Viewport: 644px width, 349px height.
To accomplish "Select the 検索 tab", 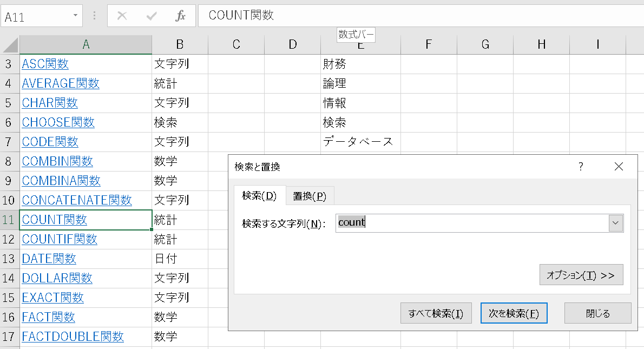I will click(x=259, y=196).
